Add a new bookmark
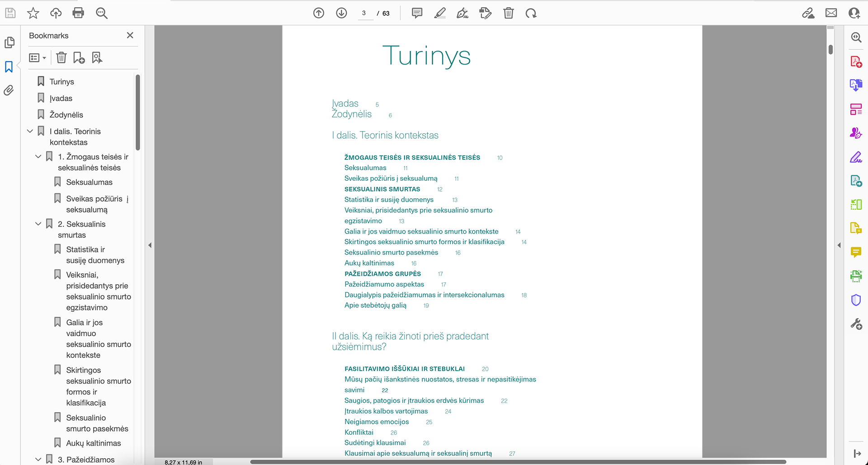Screen dimensions: 868x465 click(79, 58)
